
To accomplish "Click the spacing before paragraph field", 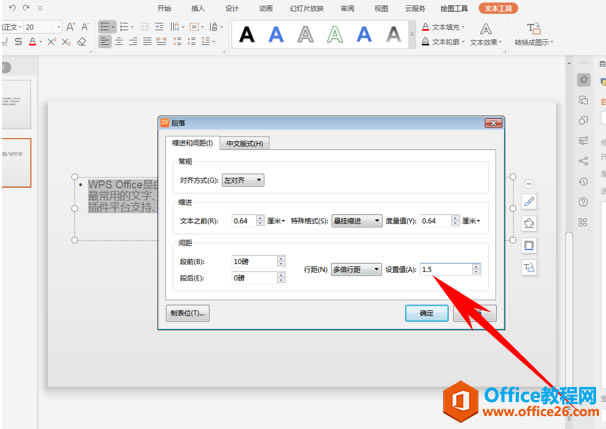I will coord(254,262).
